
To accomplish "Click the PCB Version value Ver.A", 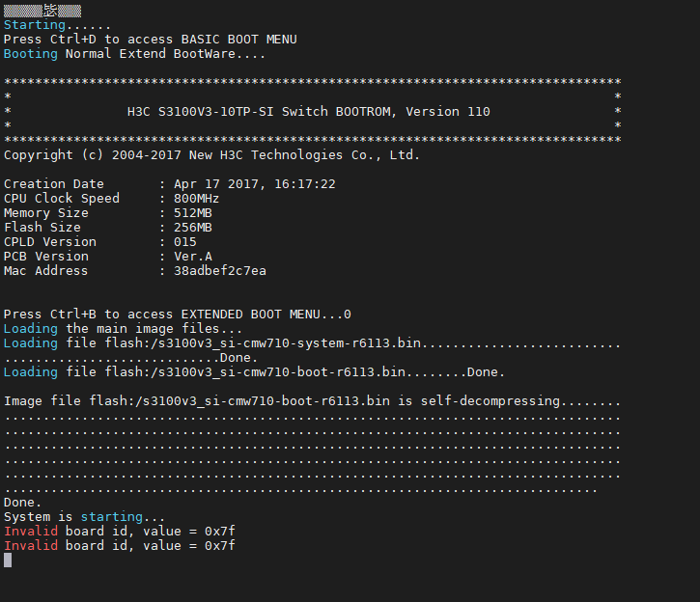I will 192,257.
